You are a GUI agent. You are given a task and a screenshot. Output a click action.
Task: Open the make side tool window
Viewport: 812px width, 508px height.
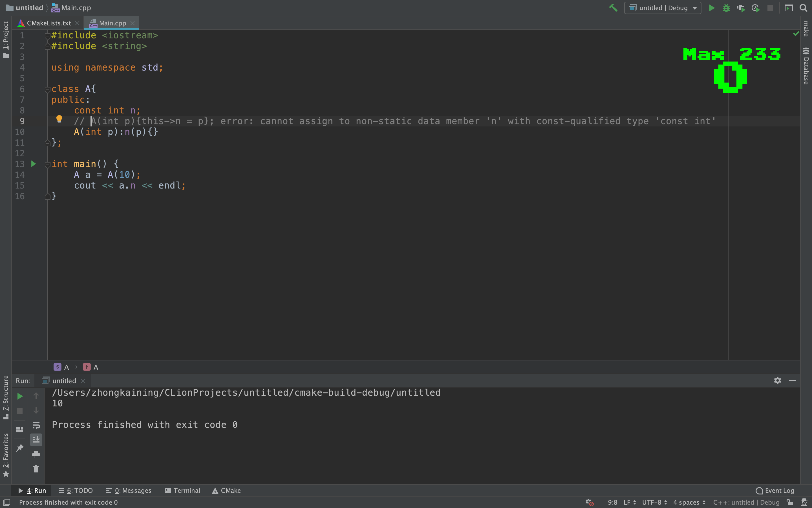tap(806, 29)
